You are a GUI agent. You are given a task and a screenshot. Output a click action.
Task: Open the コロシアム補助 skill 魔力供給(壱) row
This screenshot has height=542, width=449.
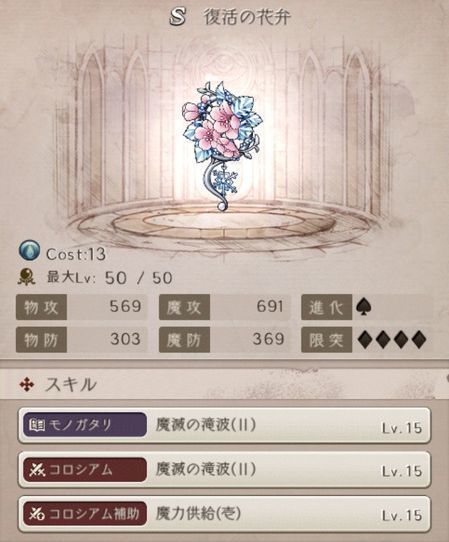coord(224,514)
